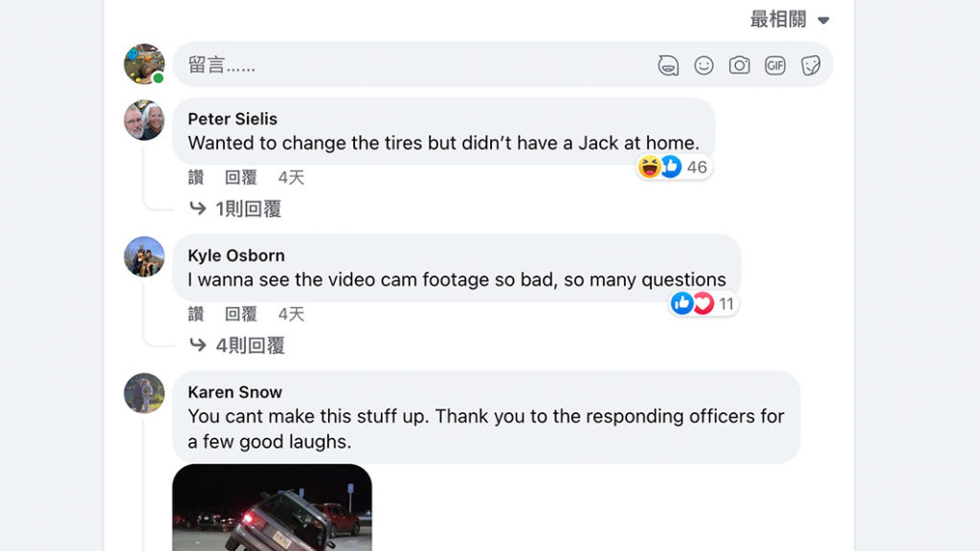Viewport: 980px width, 551px height.
Task: Open the 最相關 sorting dropdown
Action: pyautogui.click(x=790, y=19)
